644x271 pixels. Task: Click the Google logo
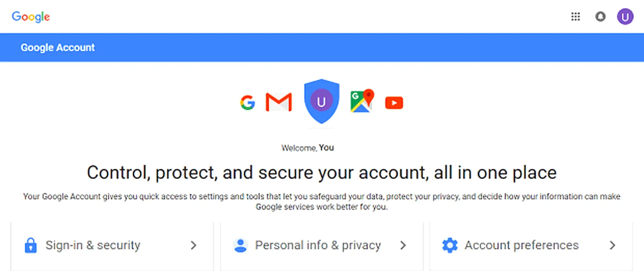click(x=31, y=17)
